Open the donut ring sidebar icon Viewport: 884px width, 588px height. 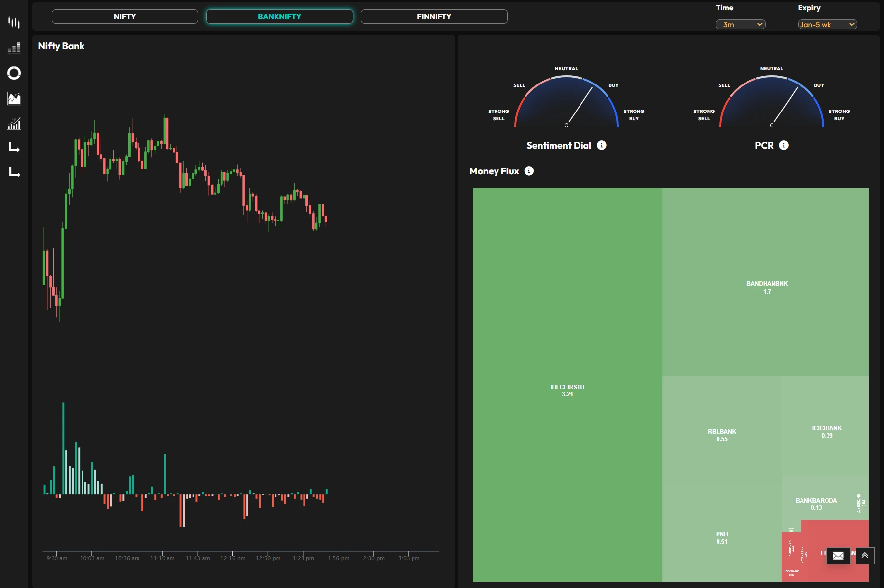[x=14, y=73]
